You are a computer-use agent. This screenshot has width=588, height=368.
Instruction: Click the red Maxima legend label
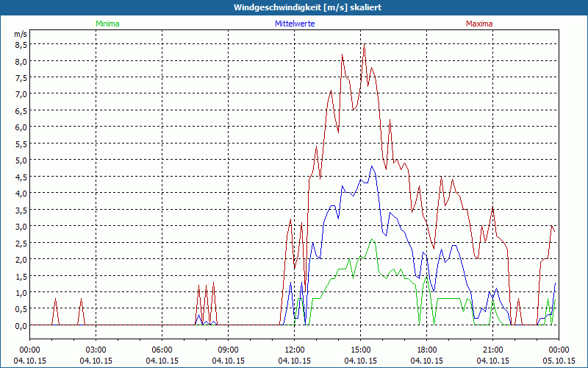[479, 24]
